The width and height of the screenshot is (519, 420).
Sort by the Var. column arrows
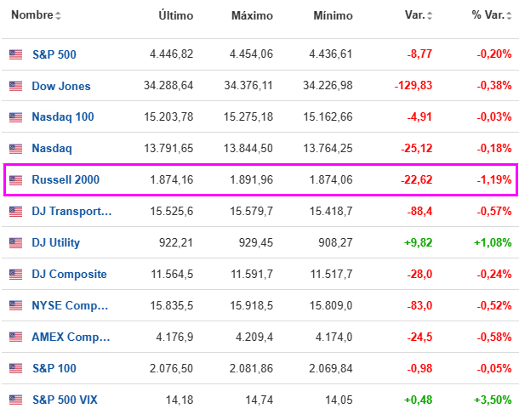coord(430,16)
